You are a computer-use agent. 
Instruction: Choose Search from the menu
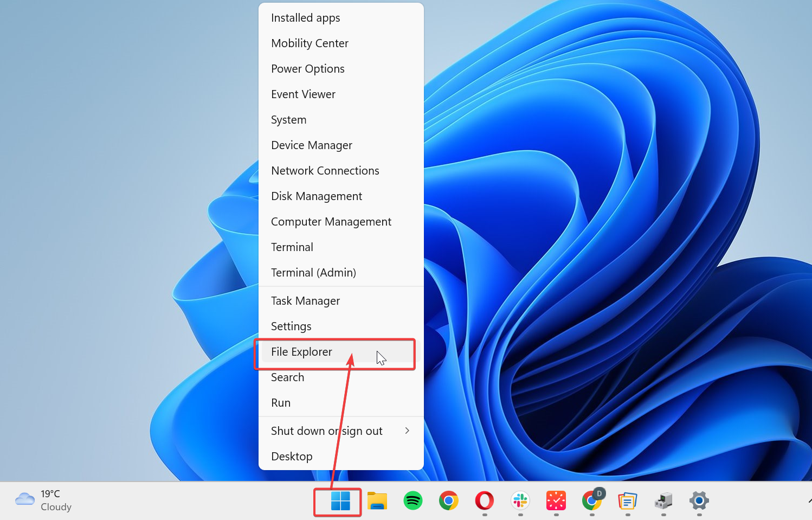(x=341, y=377)
